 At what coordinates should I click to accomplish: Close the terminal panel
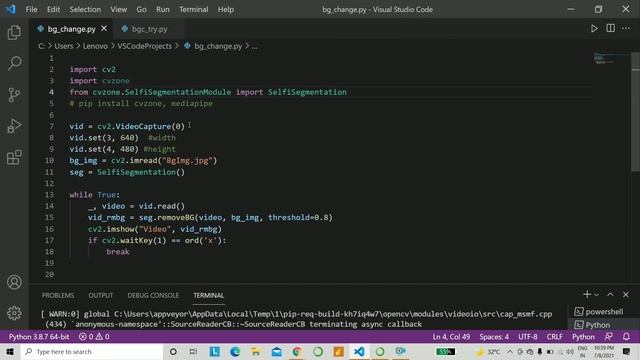point(626,294)
